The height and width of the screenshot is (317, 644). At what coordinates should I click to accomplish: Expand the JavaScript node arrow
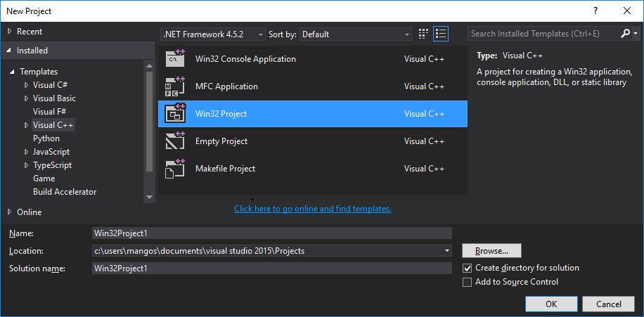[26, 152]
